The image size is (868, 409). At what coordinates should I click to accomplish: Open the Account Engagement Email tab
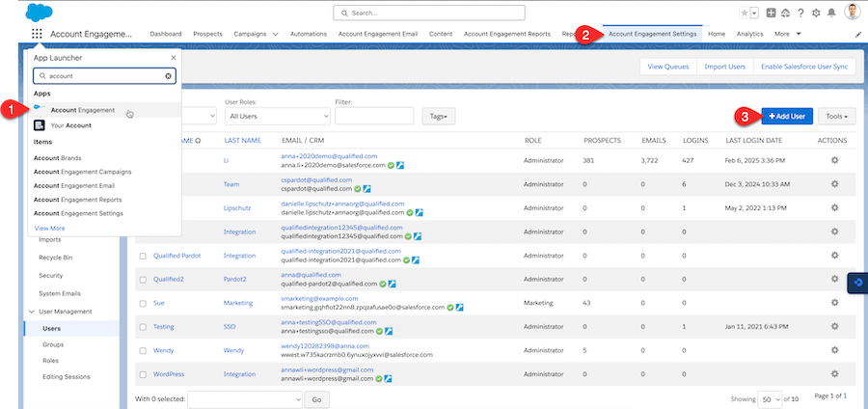pos(378,34)
